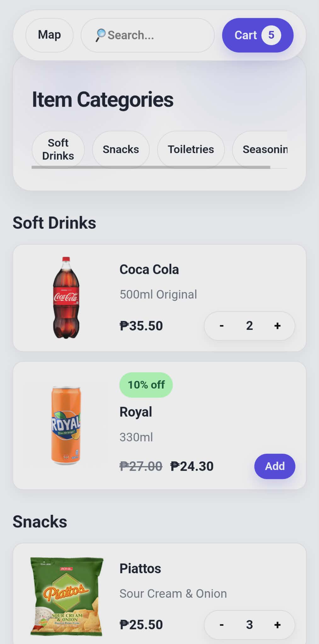Click the magnifying glass search icon
Screen dimensions: 319x644
(100, 35)
